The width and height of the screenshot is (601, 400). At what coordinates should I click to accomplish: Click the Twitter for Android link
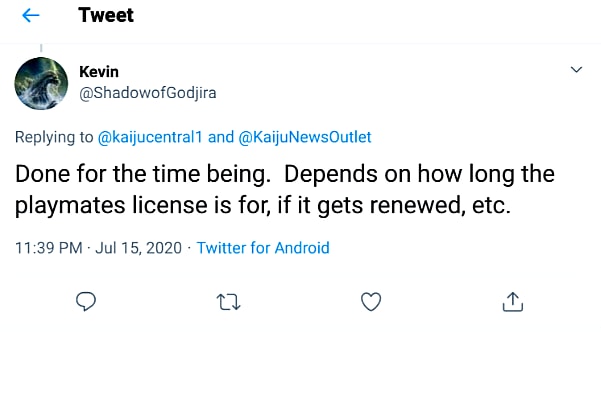263,247
